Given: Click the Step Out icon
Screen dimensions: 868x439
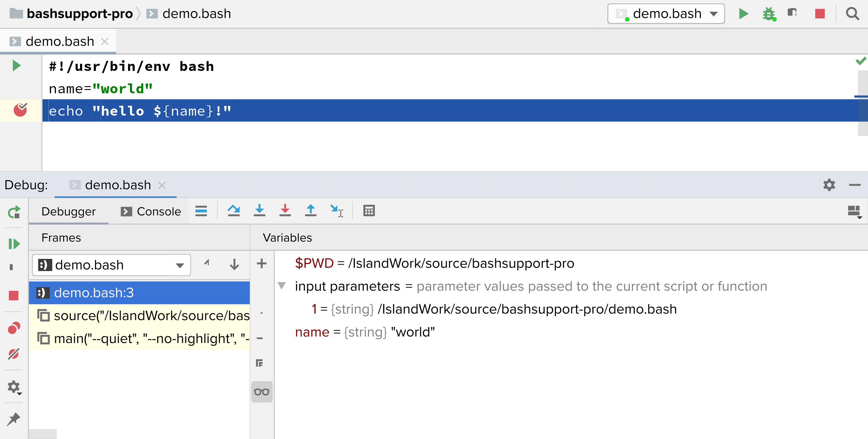Looking at the screenshot, I should click(310, 211).
